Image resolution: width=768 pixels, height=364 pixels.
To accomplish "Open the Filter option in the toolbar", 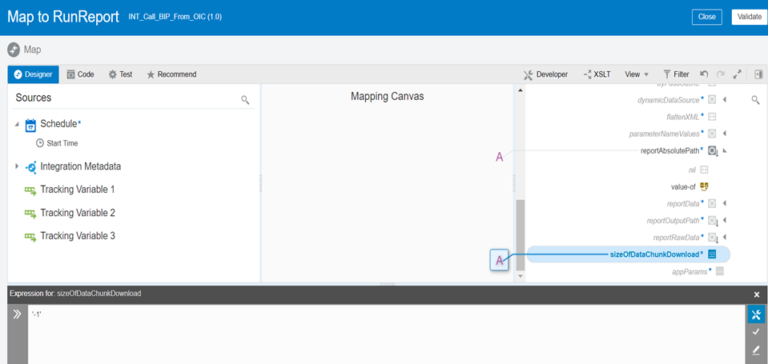I will coord(676,74).
